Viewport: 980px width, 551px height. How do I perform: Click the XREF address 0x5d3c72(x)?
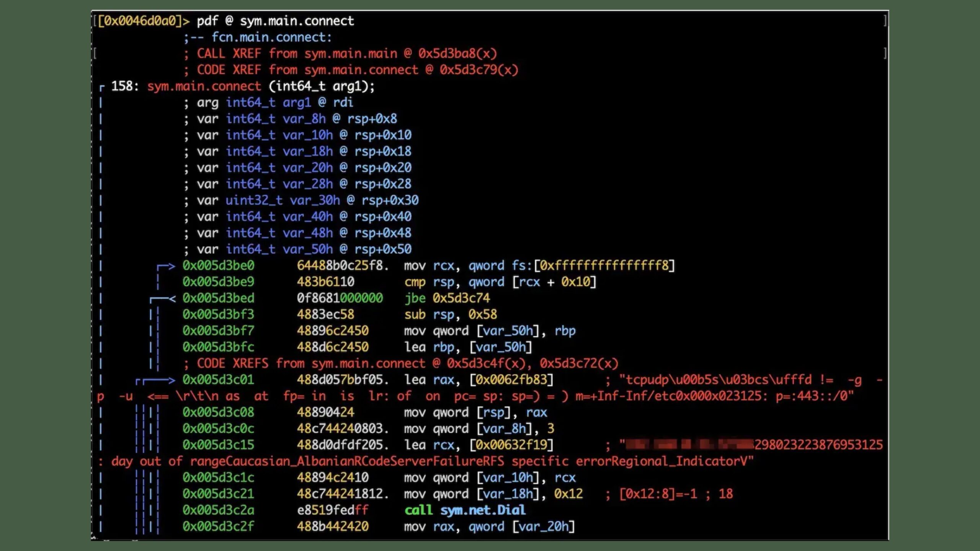[579, 364]
